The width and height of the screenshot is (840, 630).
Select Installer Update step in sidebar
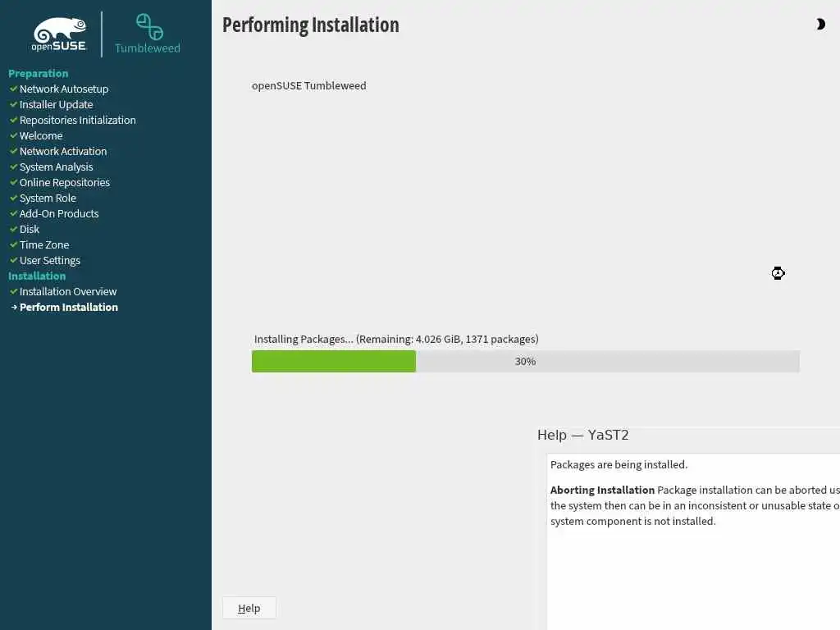pyautogui.click(x=57, y=104)
